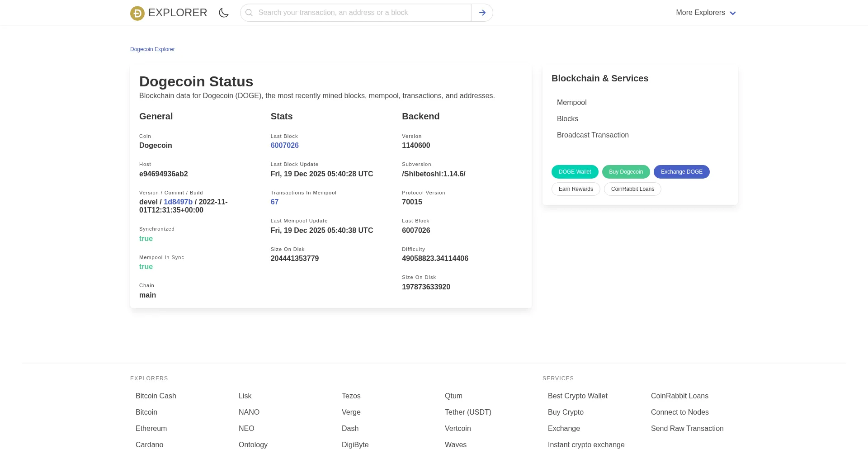Open the CoinRabbit Loans pill button

632,189
